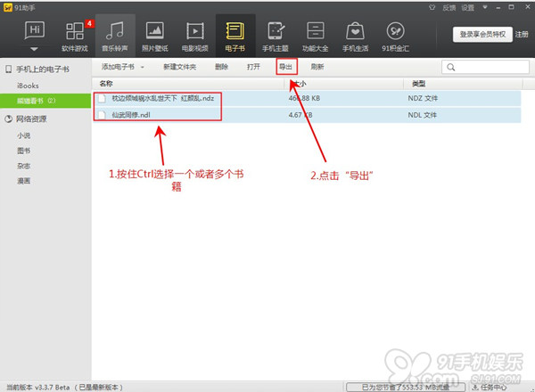Open 杂志 magazines category
The height and width of the screenshot is (392, 535).
(x=23, y=166)
